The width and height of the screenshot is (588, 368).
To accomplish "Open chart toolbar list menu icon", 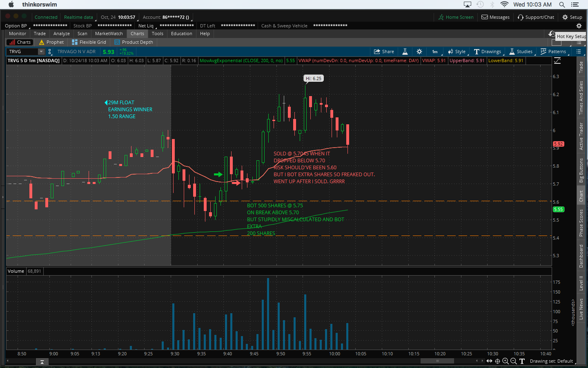I will pos(579,52).
